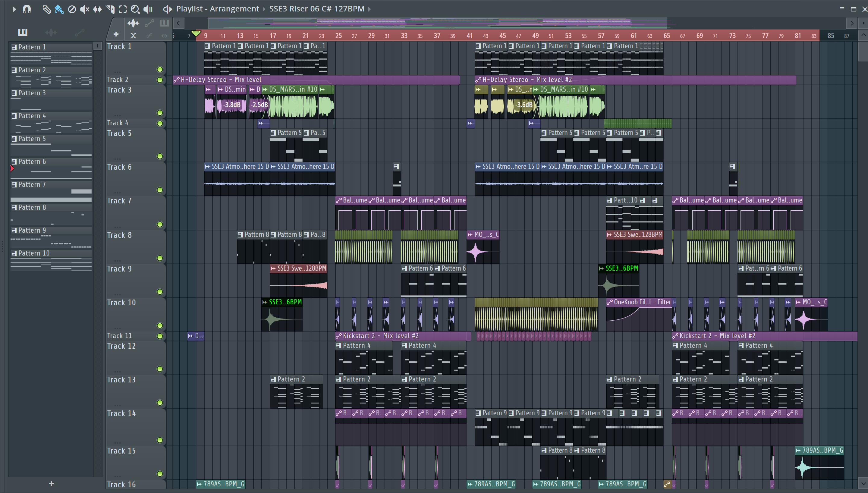The height and width of the screenshot is (493, 868).
Task: Click the playhead position marker
Action: pyautogui.click(x=196, y=33)
